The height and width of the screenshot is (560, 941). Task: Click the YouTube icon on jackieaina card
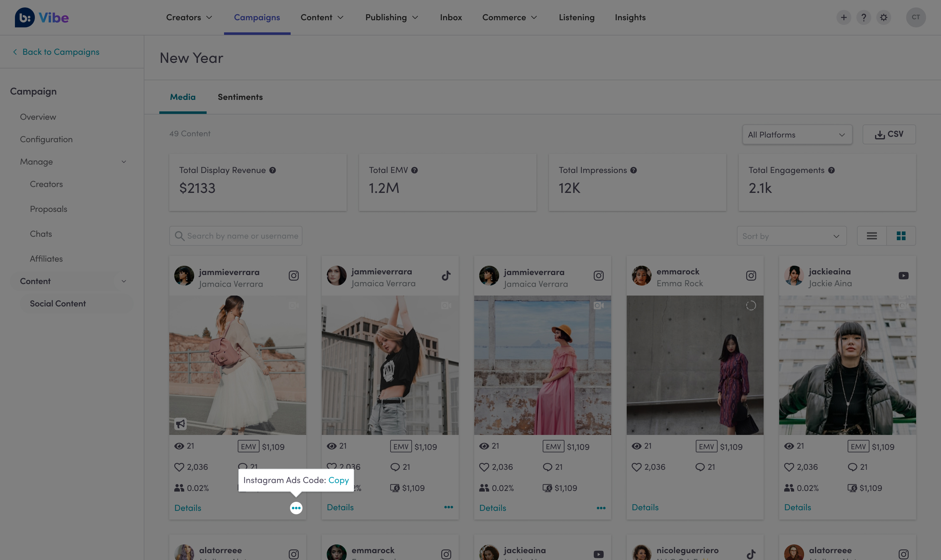[x=904, y=275]
